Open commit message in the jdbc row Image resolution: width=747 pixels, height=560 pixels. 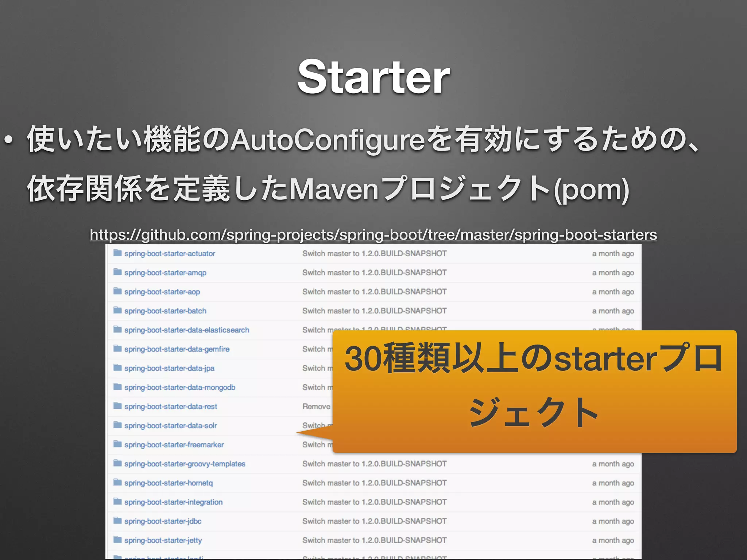375,521
